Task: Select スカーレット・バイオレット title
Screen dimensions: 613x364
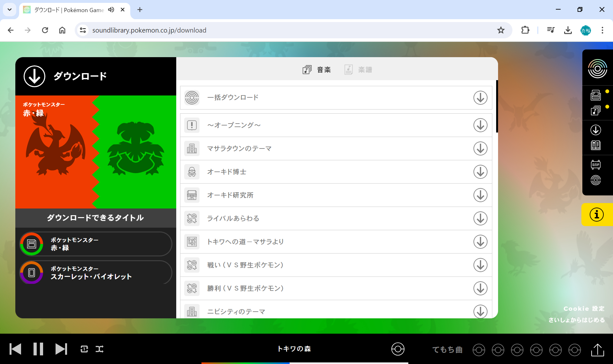Action: click(96, 273)
